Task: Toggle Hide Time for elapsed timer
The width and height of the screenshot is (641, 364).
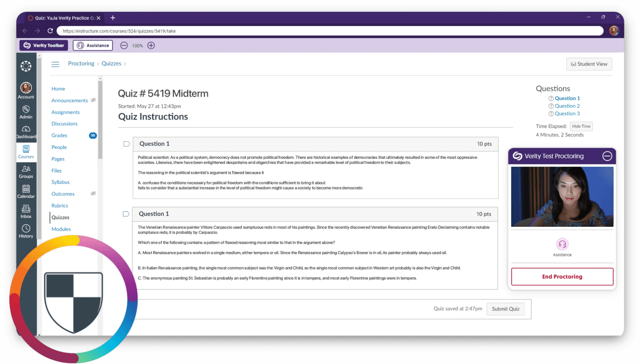Action: tap(581, 126)
